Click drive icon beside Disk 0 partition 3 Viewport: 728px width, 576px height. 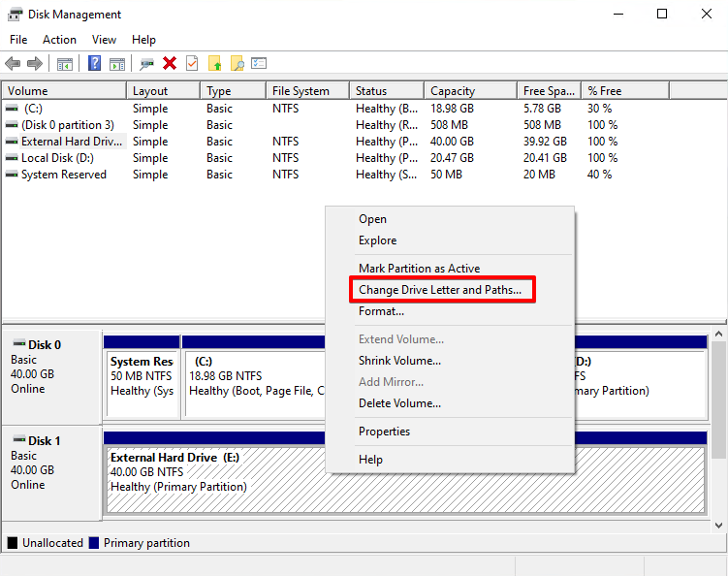pyautogui.click(x=12, y=125)
